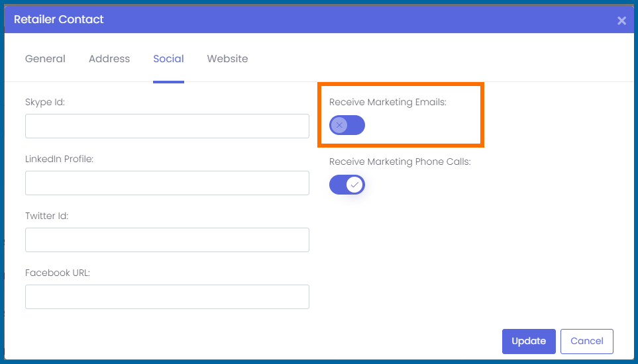Click the Receive Marketing Phone Calls label

(400, 161)
